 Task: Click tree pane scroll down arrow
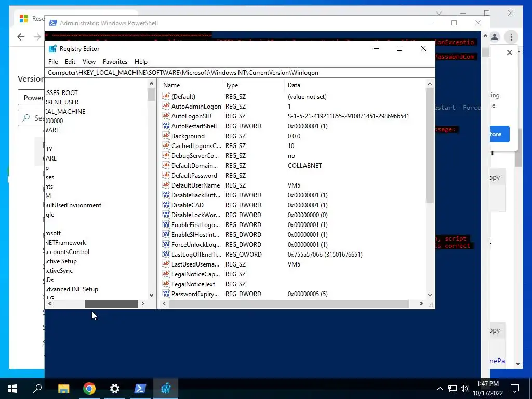(x=151, y=295)
